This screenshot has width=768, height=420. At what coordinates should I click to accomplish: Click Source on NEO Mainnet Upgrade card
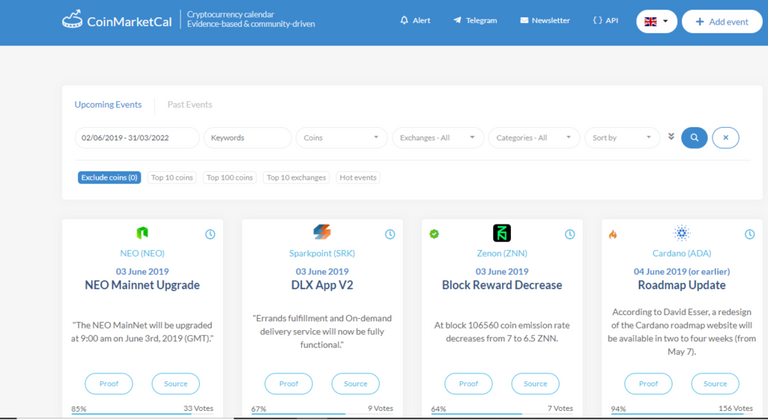[175, 384]
